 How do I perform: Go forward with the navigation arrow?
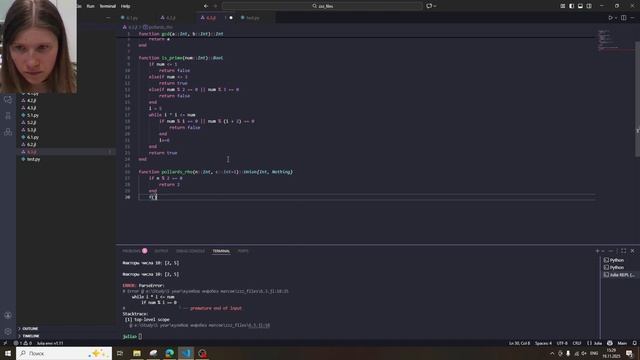click(x=216, y=6)
